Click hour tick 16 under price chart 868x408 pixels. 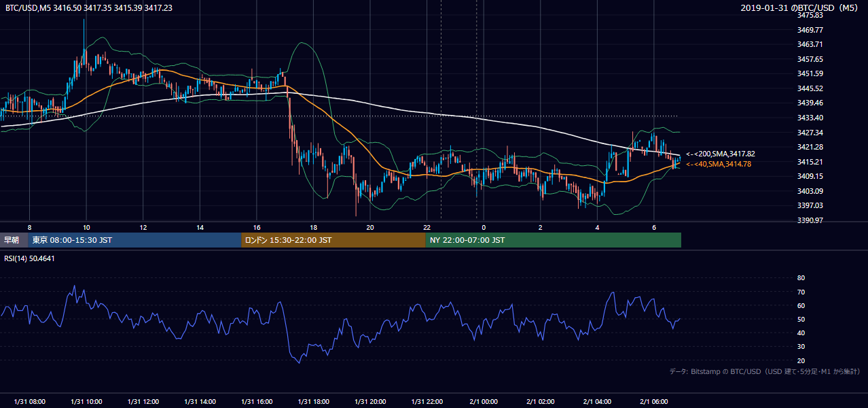tap(257, 227)
